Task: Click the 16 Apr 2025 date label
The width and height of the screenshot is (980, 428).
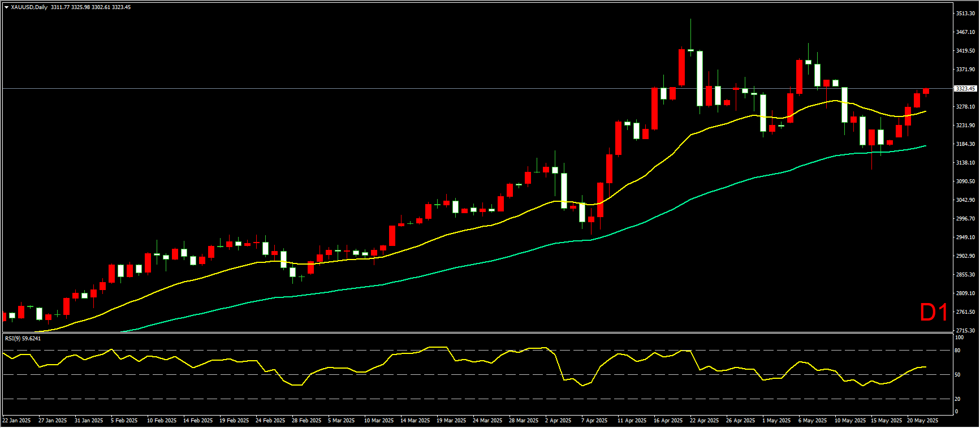Action: [668, 421]
